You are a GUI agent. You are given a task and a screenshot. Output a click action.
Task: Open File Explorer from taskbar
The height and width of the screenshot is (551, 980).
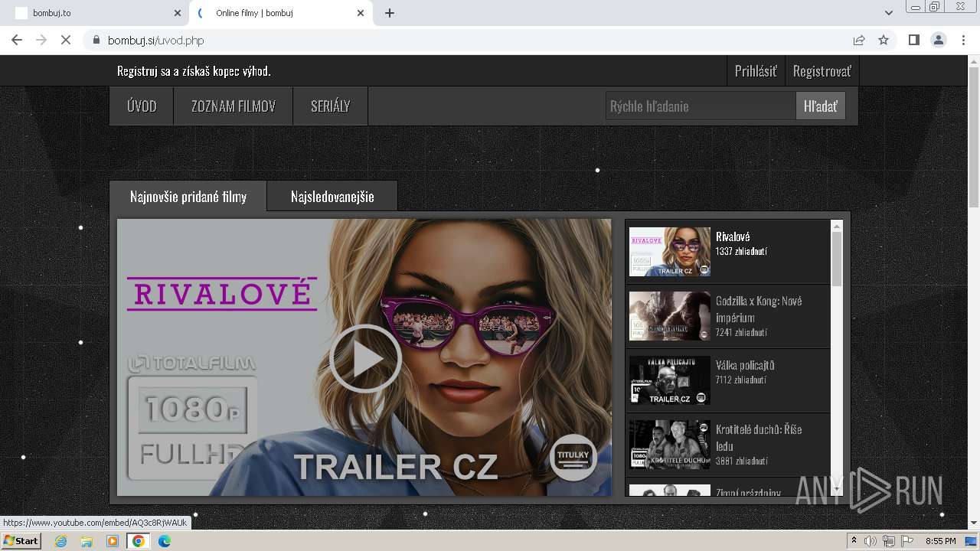[x=87, y=541]
